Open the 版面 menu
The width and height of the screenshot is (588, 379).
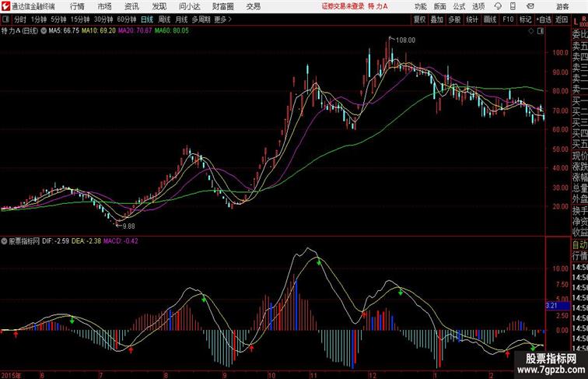click(x=440, y=6)
